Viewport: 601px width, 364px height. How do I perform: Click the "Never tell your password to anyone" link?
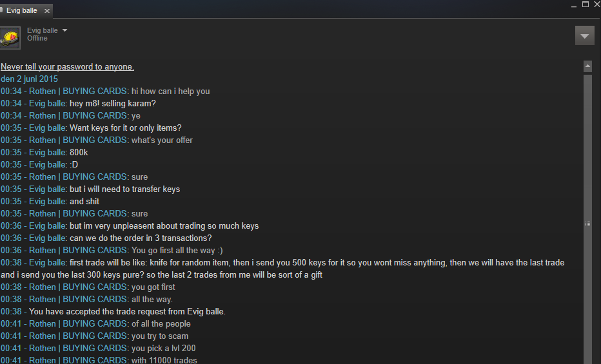click(68, 66)
